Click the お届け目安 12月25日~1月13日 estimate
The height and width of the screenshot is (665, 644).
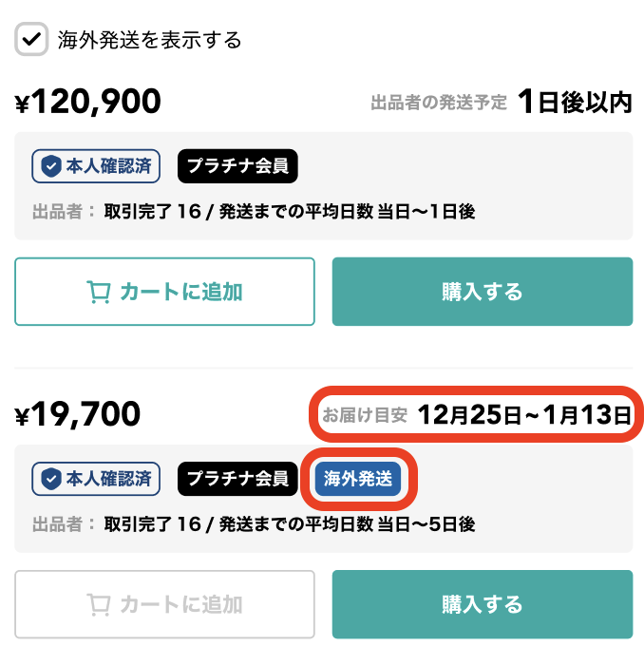(477, 414)
